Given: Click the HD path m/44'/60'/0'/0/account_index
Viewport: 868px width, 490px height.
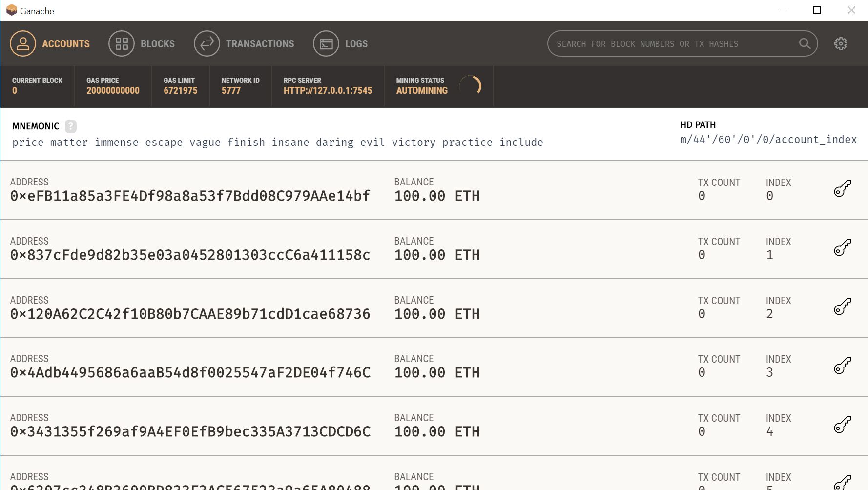Looking at the screenshot, I should 768,140.
